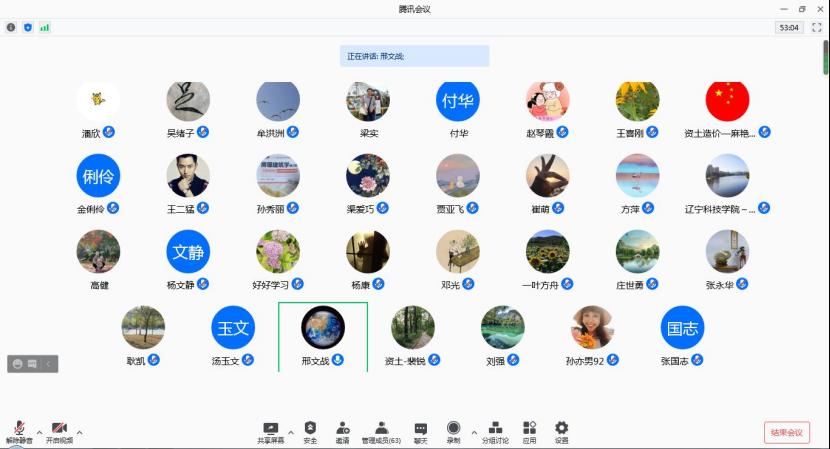Click the Share Screen (共享屏幕) icon
Image resolution: width=830 pixels, height=449 pixels.
pyautogui.click(x=270, y=429)
